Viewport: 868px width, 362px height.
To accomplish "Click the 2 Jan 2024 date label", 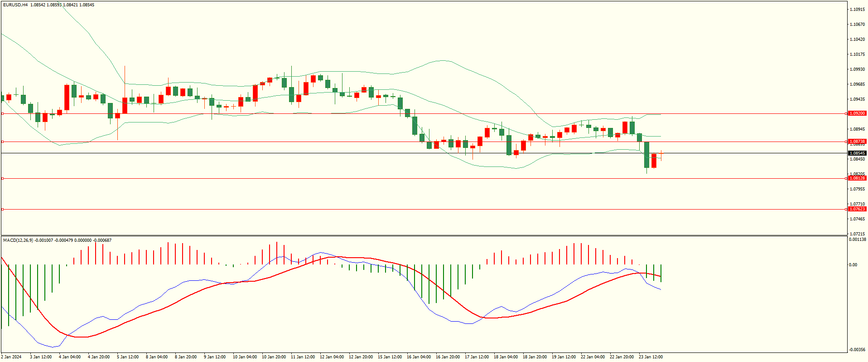I will click(11, 357).
